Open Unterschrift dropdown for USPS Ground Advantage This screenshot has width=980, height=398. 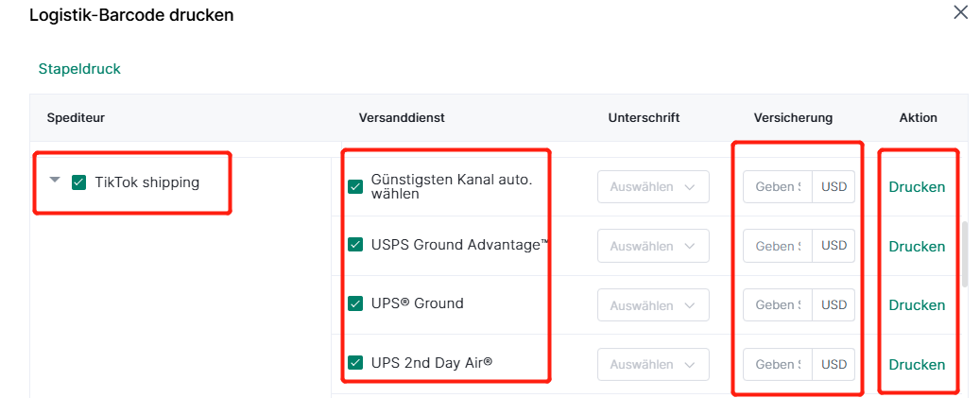[x=653, y=246]
